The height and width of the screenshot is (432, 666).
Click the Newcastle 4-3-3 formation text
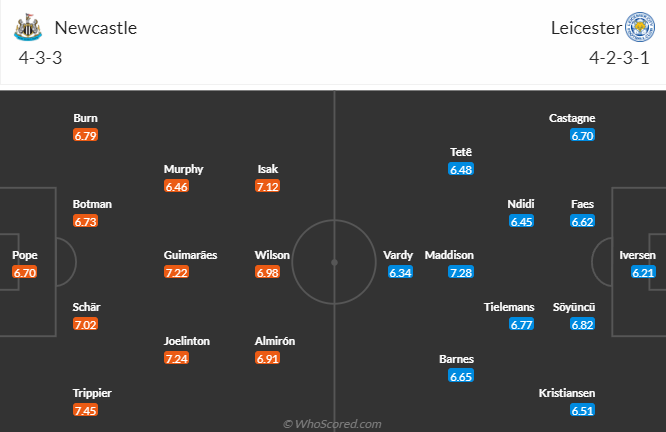[40, 58]
